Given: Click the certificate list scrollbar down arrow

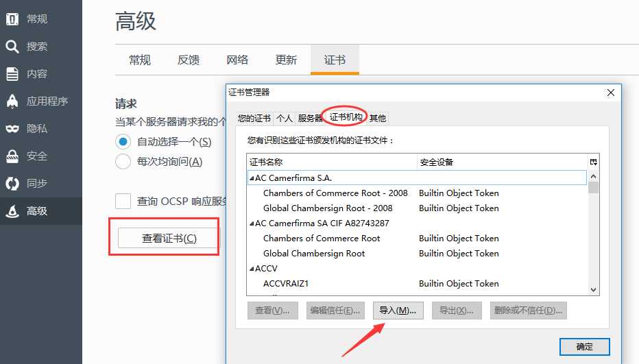Looking at the screenshot, I should 593,289.
